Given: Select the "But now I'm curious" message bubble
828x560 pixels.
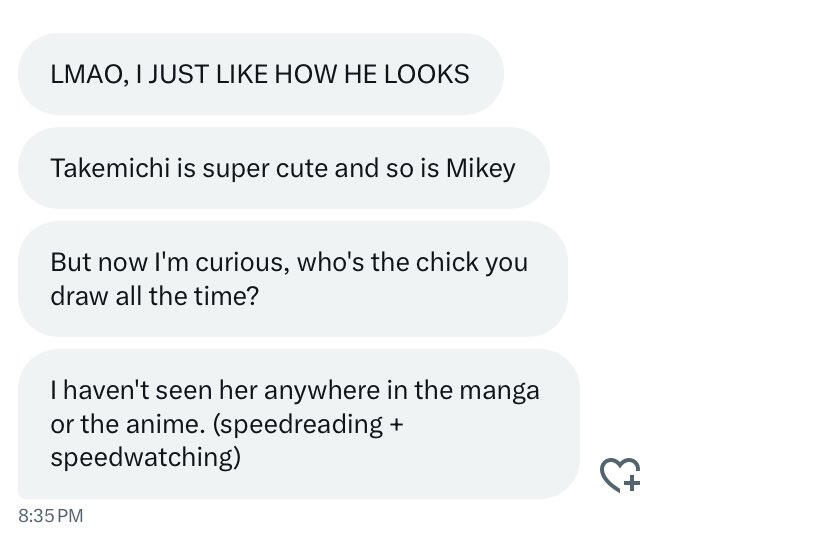Looking at the screenshot, I should tap(290, 279).
